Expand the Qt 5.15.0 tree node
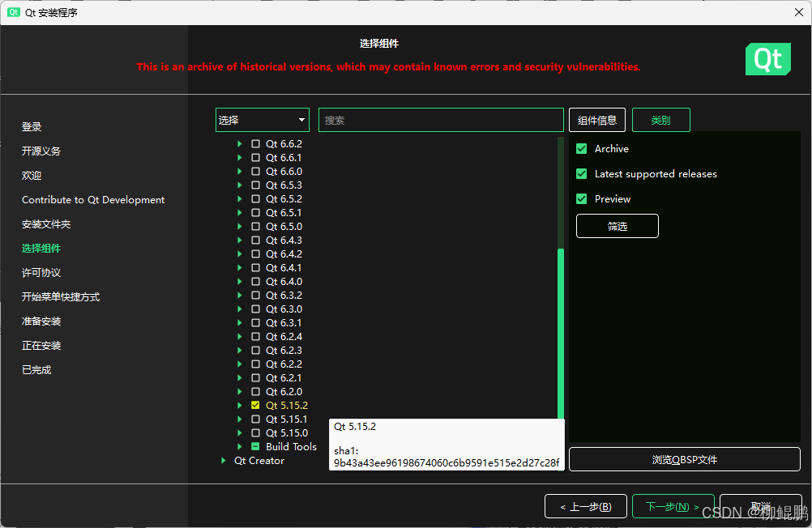 (x=239, y=432)
